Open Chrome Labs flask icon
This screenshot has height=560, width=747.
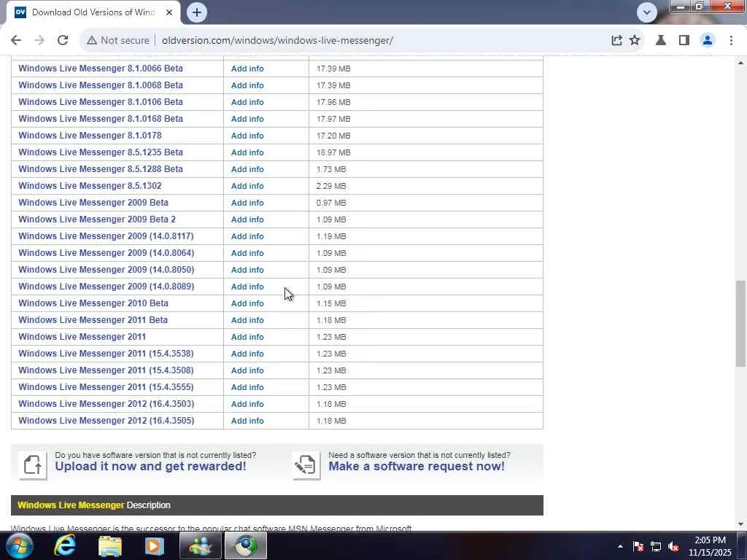(x=661, y=41)
